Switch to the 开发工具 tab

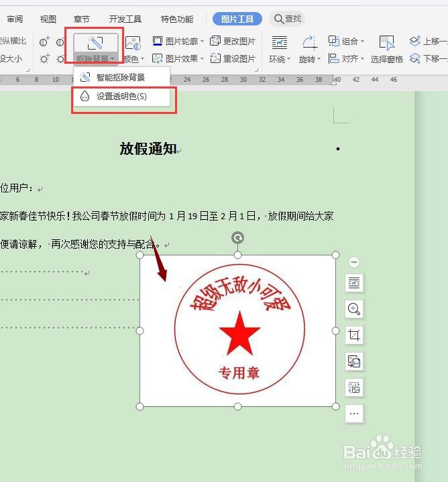point(125,19)
